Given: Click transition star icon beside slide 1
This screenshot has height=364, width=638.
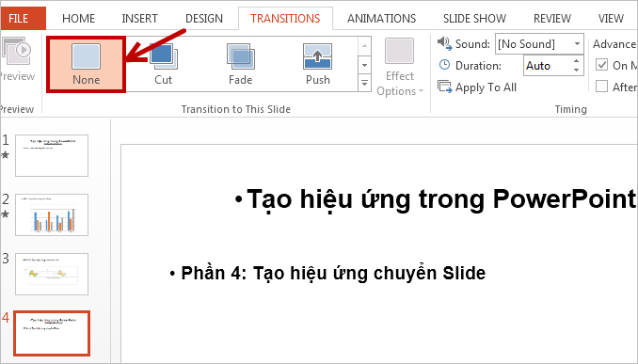Looking at the screenshot, I should [6, 154].
